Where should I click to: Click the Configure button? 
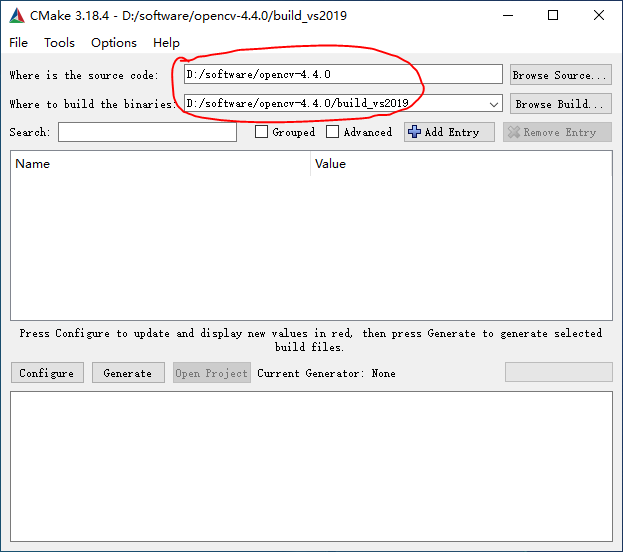[47, 373]
